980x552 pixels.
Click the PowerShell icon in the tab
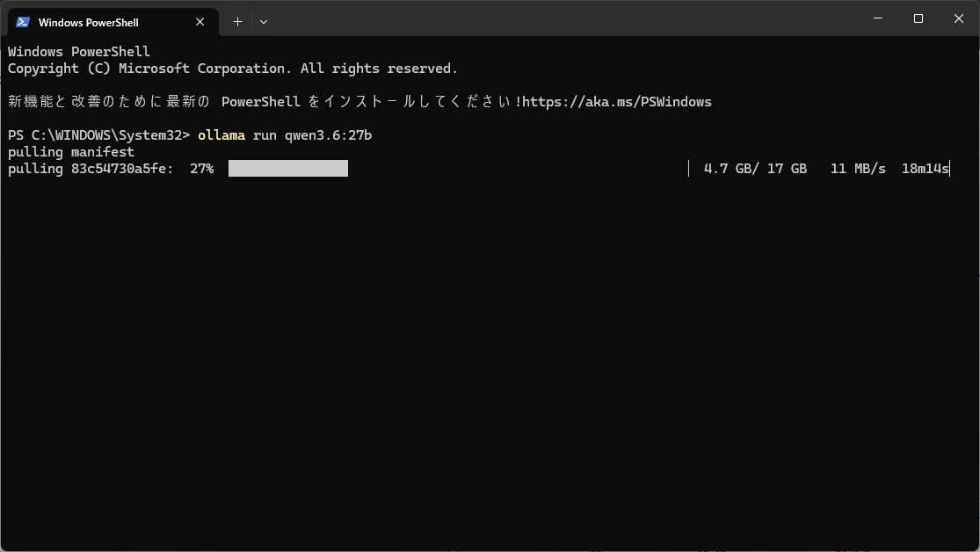[23, 22]
